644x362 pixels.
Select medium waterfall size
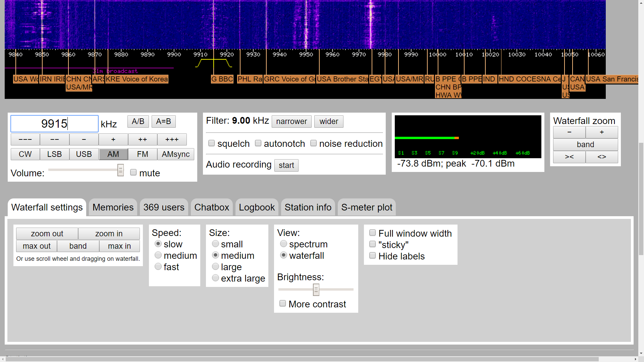point(216,255)
